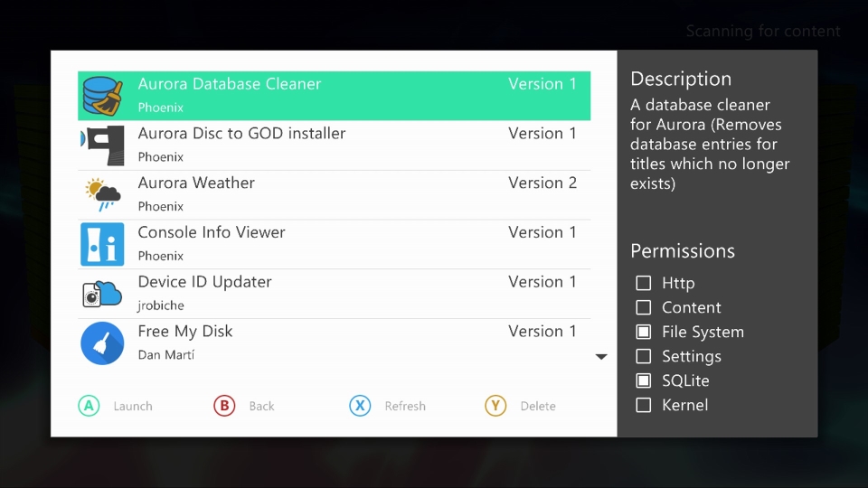Toggle the SQLite permission checkbox
The width and height of the screenshot is (868, 488).
click(644, 381)
